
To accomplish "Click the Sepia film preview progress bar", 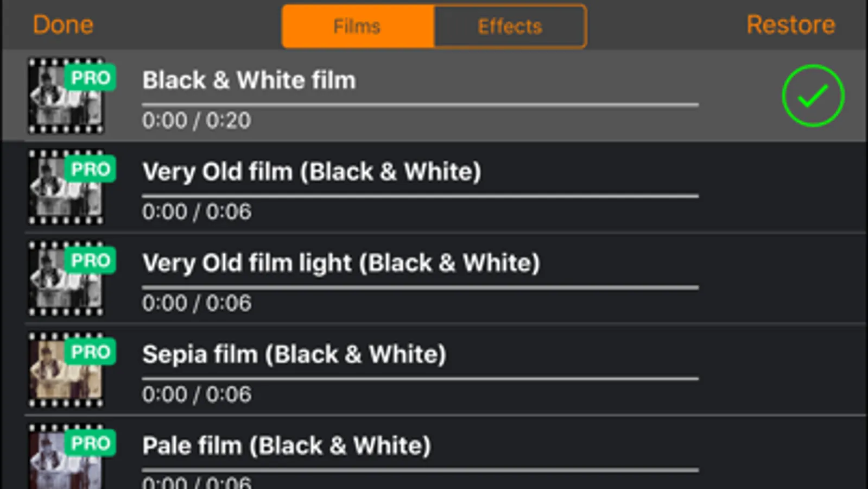I will pyautogui.click(x=420, y=379).
